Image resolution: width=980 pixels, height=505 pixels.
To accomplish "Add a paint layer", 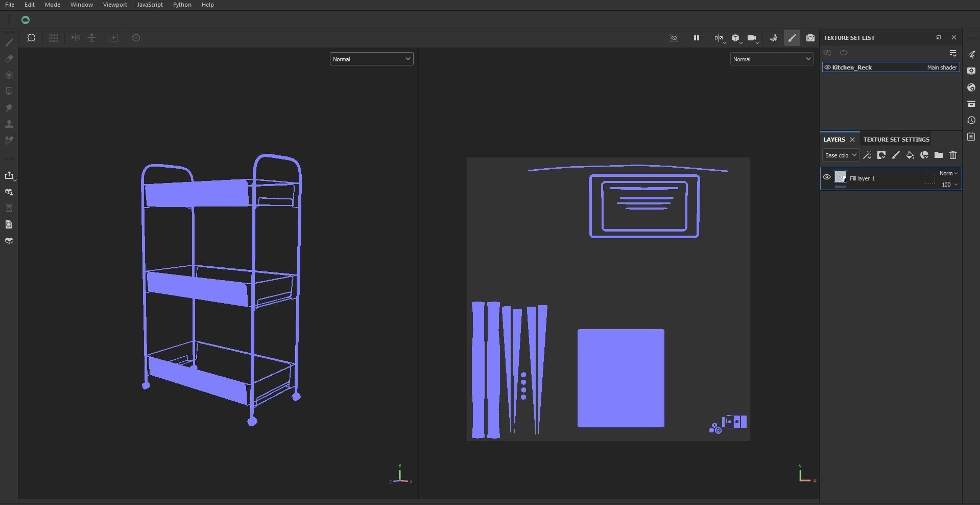I will 896,155.
